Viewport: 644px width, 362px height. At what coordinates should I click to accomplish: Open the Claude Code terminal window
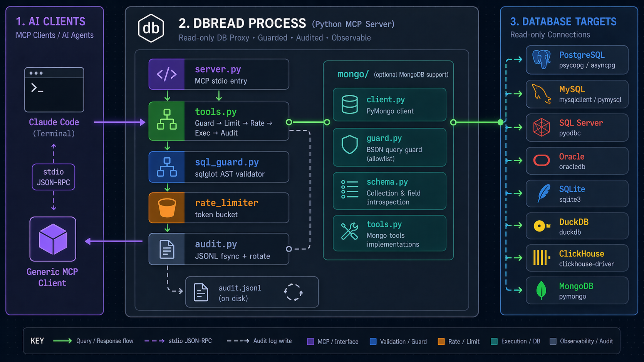click(54, 89)
